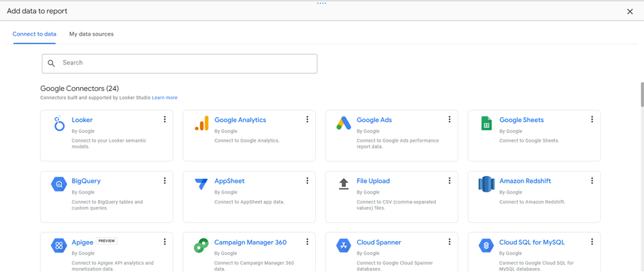Close the Add data to report panel

(630, 12)
